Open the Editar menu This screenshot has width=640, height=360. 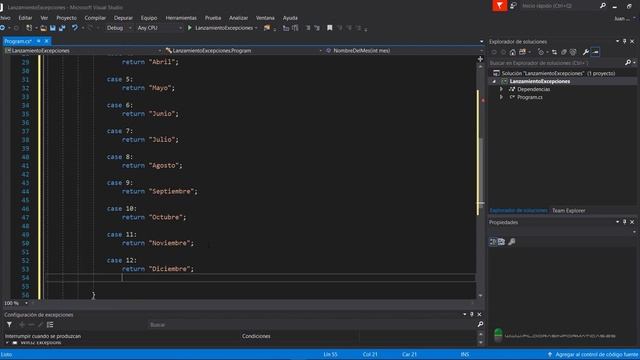coord(25,18)
